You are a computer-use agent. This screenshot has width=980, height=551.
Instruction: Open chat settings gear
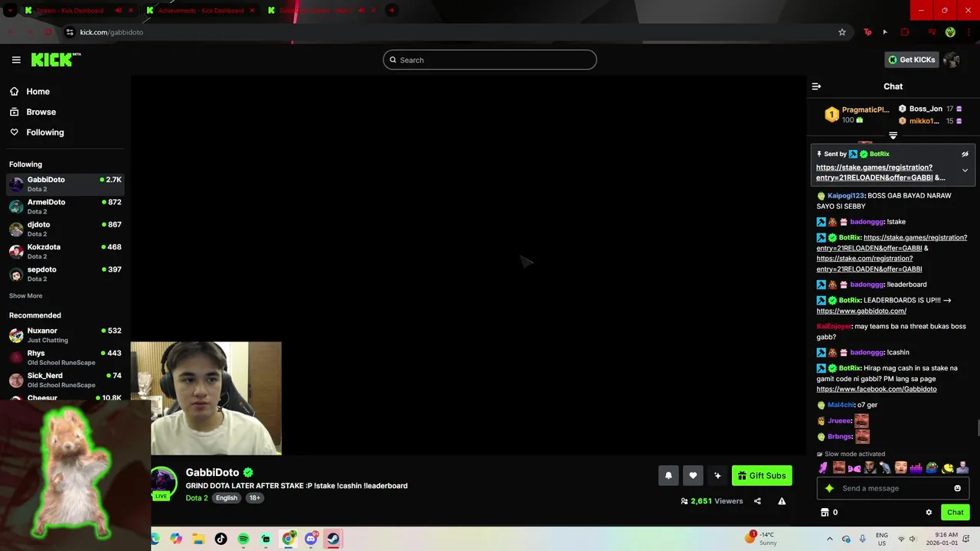click(x=929, y=513)
